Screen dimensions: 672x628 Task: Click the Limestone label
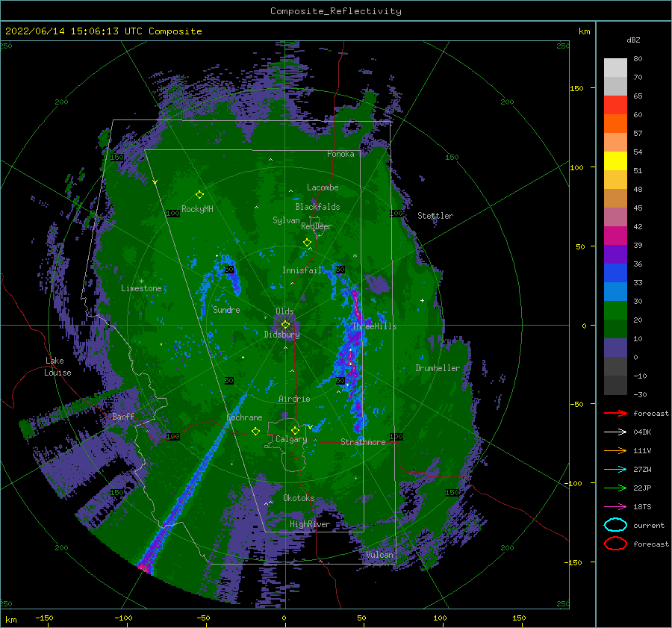point(141,288)
